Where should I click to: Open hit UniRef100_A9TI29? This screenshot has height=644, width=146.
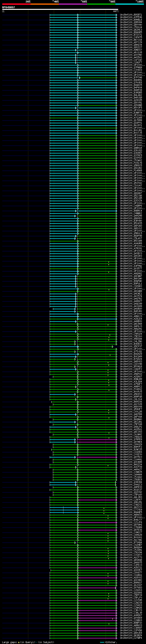[x=131, y=42]
